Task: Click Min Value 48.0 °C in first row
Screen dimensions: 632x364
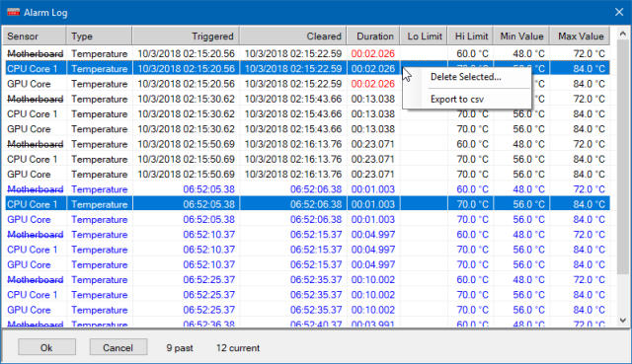Action: (x=528, y=53)
